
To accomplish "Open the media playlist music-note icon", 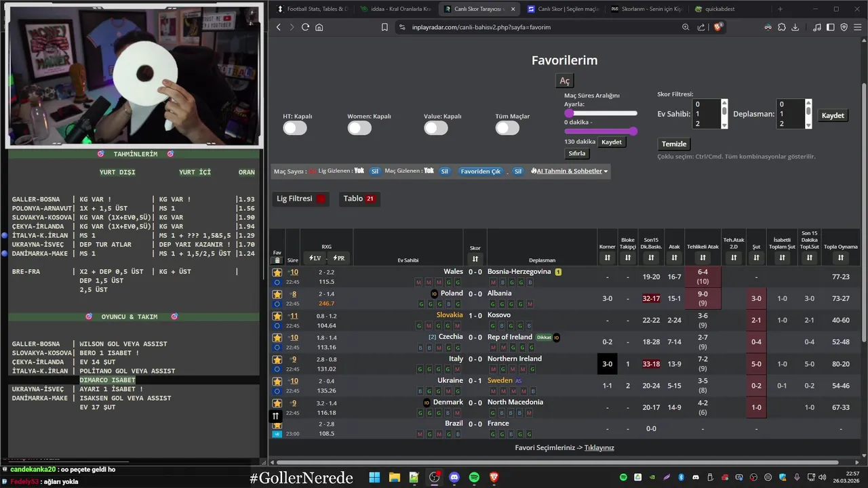I will 818,27.
